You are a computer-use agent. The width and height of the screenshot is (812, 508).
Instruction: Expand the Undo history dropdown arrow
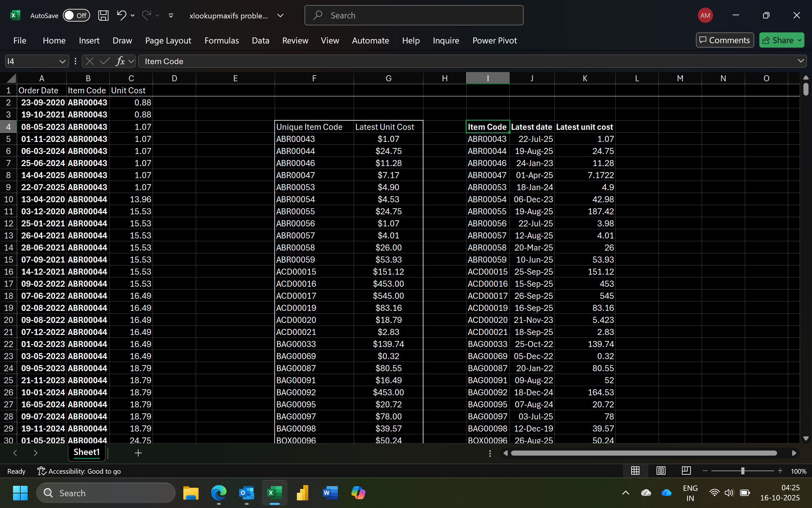133,16
